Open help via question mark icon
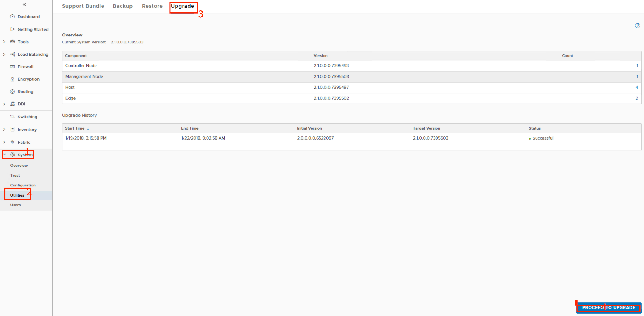Image resolution: width=644 pixels, height=316 pixels. (637, 26)
